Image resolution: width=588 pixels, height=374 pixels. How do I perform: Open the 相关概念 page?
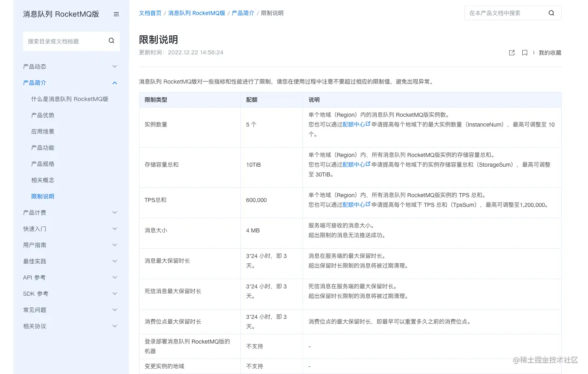(43, 180)
